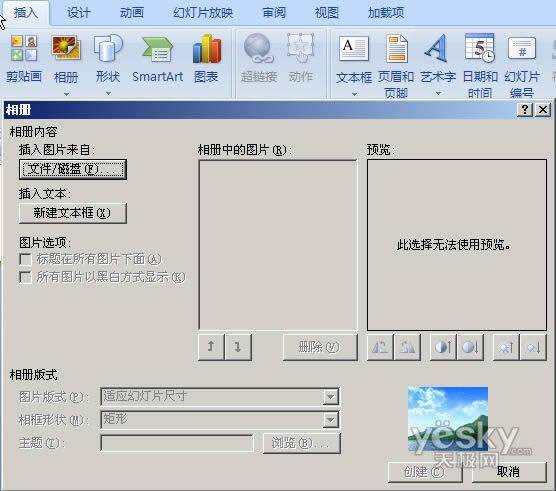This screenshot has width=556, height=491.
Task: Expand the Frame shape (相框形状) dropdown
Action: (330, 420)
